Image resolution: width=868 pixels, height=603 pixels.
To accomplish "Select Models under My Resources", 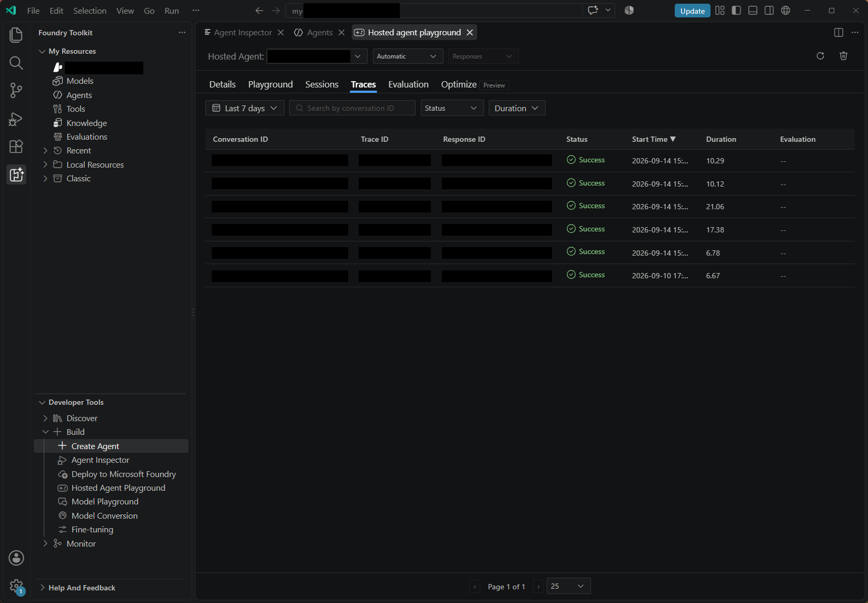I will tap(80, 81).
